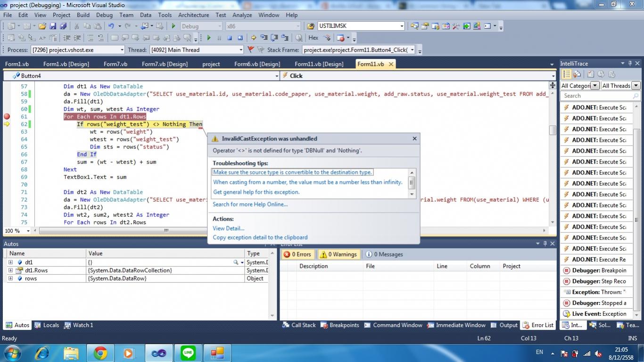
Task: Switch to Locals tab
Action: [46, 325]
